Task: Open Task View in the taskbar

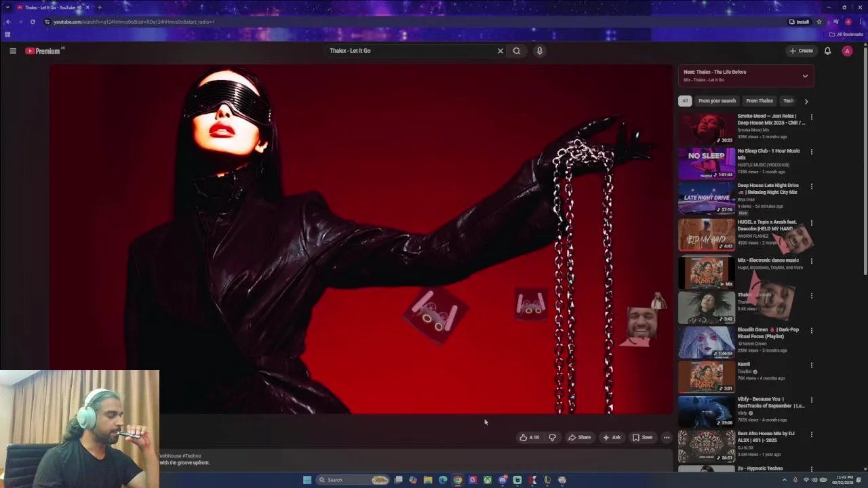Action: [x=399, y=480]
